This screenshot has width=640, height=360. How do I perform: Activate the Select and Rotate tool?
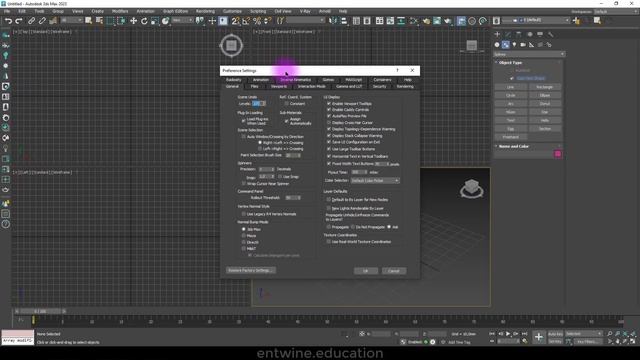click(x=144, y=21)
